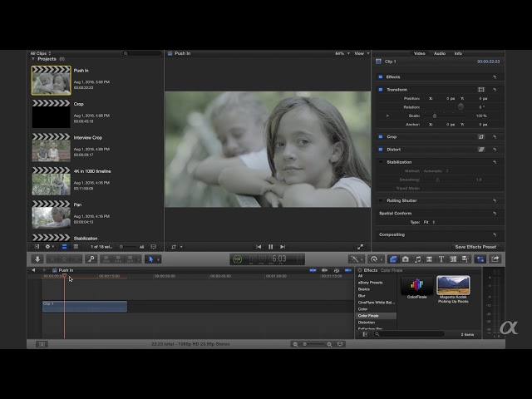The height and width of the screenshot is (399, 532).
Task: Toggle audio skimming in the timeline
Action: tap(324, 270)
